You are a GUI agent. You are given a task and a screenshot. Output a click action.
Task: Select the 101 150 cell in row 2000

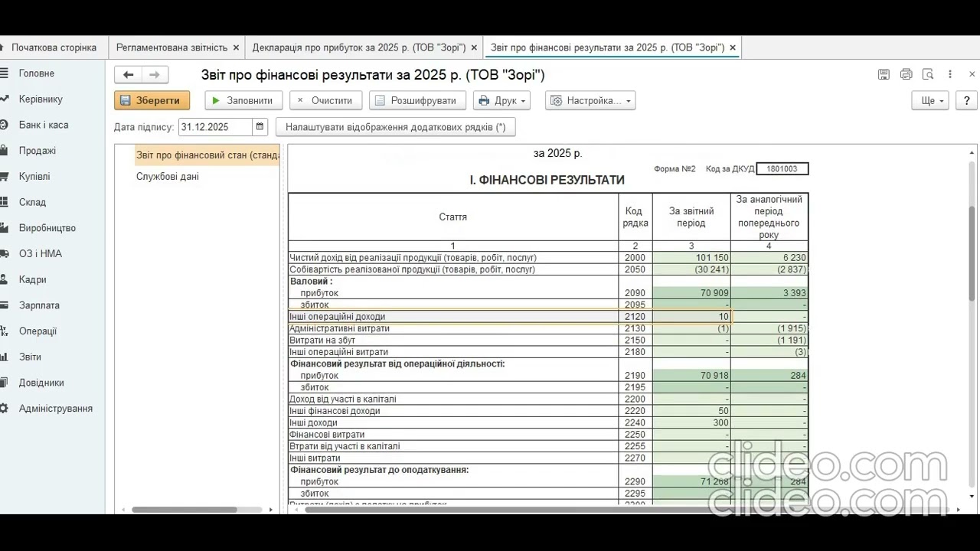click(x=691, y=258)
